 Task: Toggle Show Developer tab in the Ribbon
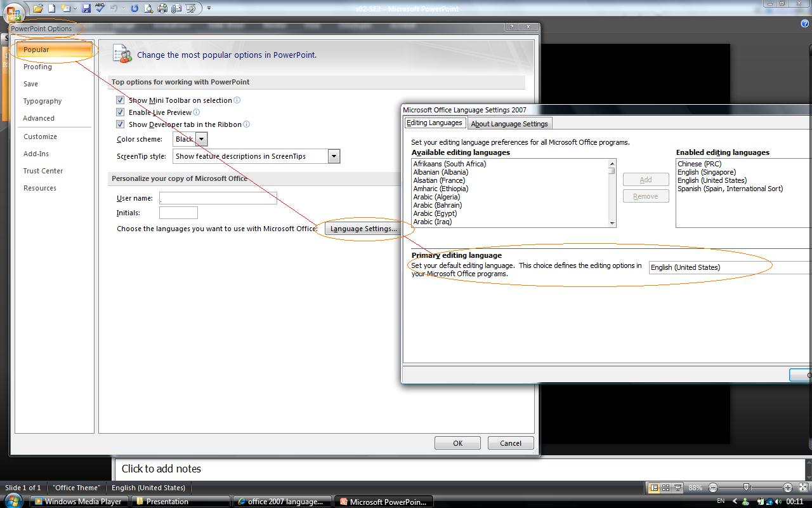pos(120,124)
